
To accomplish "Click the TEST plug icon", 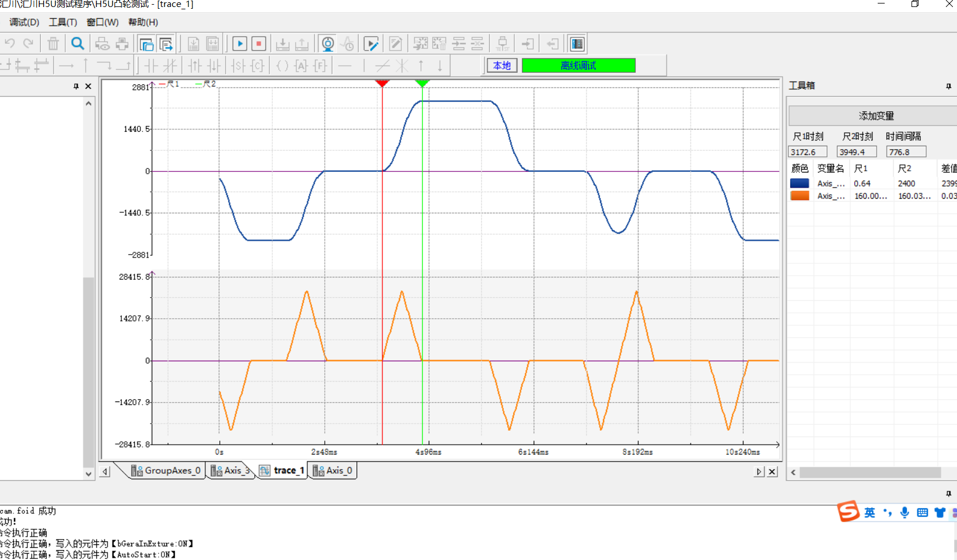I will pos(502,44).
